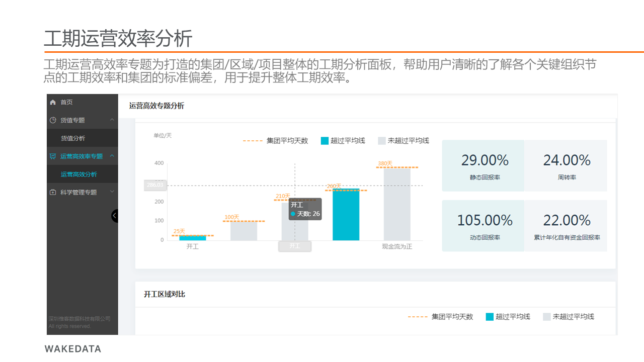644x362 pixels.
Task: Click the icon beside 运营高效率专题
Action: pyautogui.click(x=53, y=156)
